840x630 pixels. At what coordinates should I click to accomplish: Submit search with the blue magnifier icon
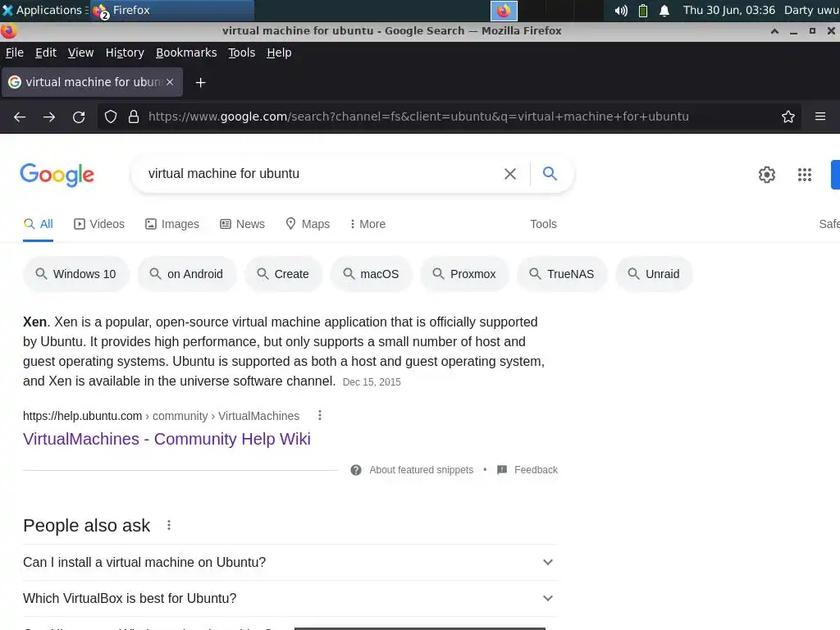pos(550,174)
